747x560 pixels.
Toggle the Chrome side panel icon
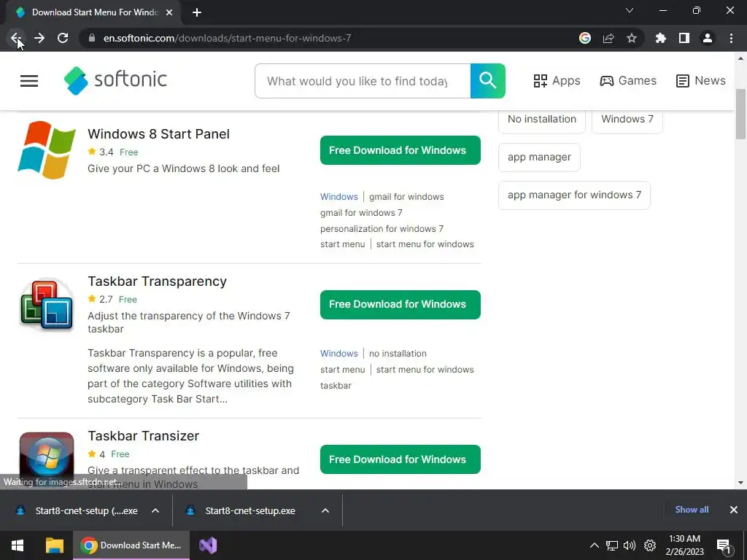684,38
